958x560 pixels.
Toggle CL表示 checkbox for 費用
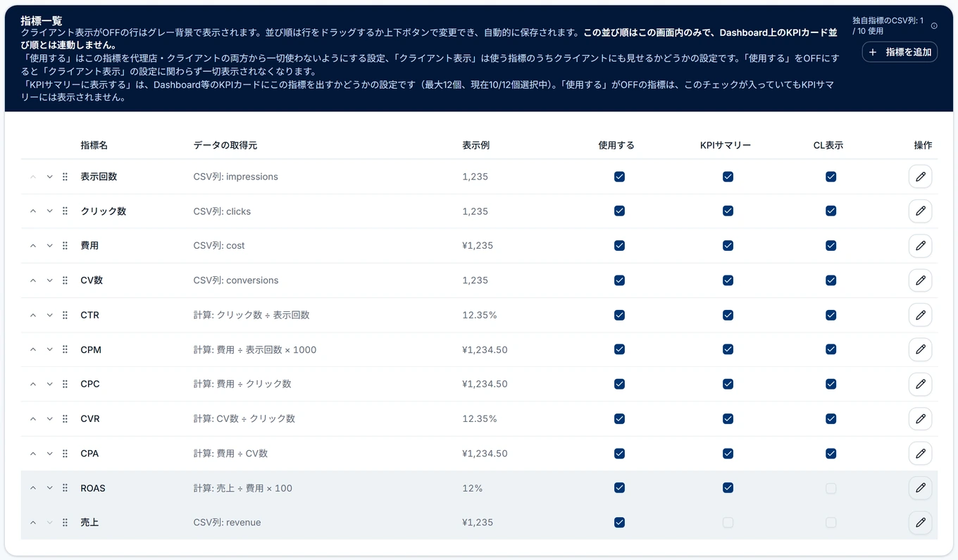(x=831, y=246)
